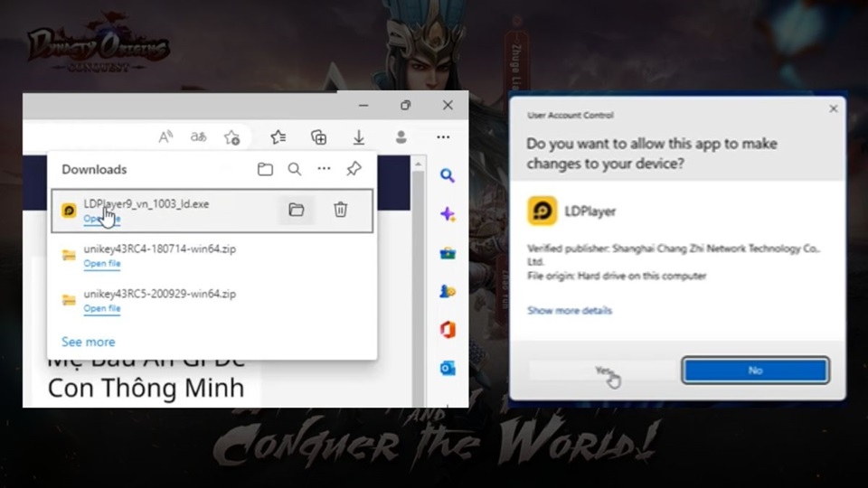Click unikey43RC4 zip folder icon
868x488 pixels.
(70, 255)
